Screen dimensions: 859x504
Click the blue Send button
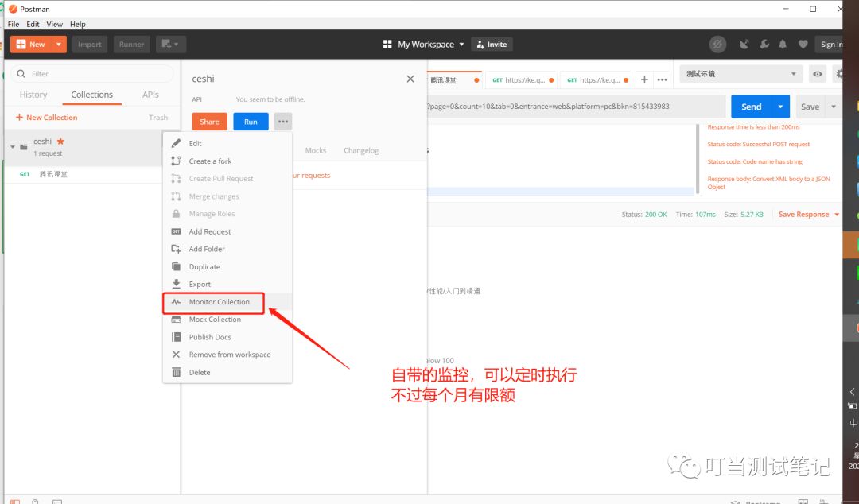[751, 107]
